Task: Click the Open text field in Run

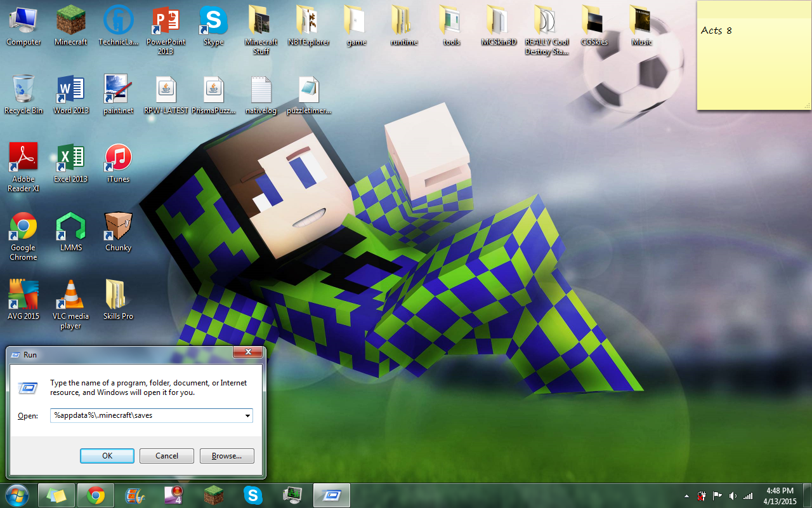Action: pos(152,416)
